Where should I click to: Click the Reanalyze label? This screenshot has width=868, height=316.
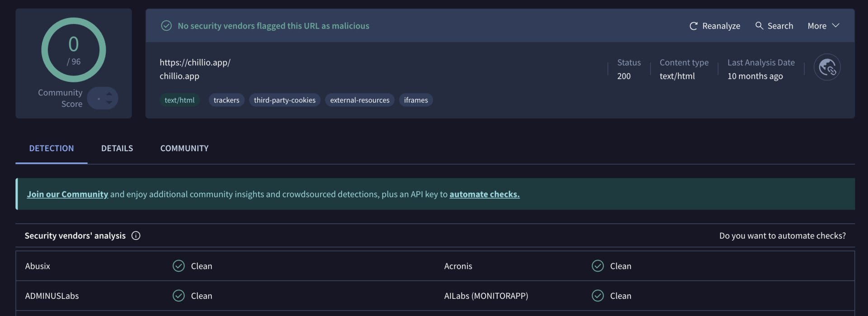pyautogui.click(x=721, y=26)
